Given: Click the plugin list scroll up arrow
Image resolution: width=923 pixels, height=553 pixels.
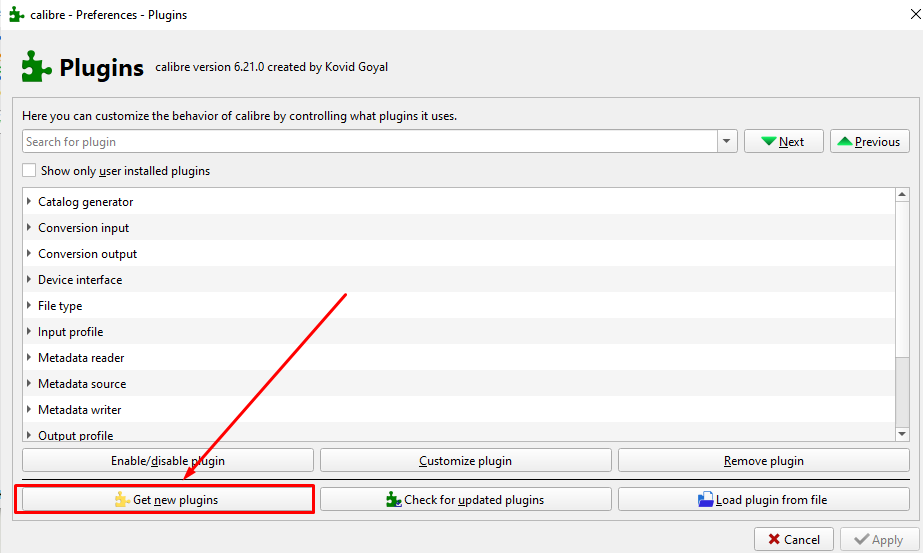Looking at the screenshot, I should [902, 194].
